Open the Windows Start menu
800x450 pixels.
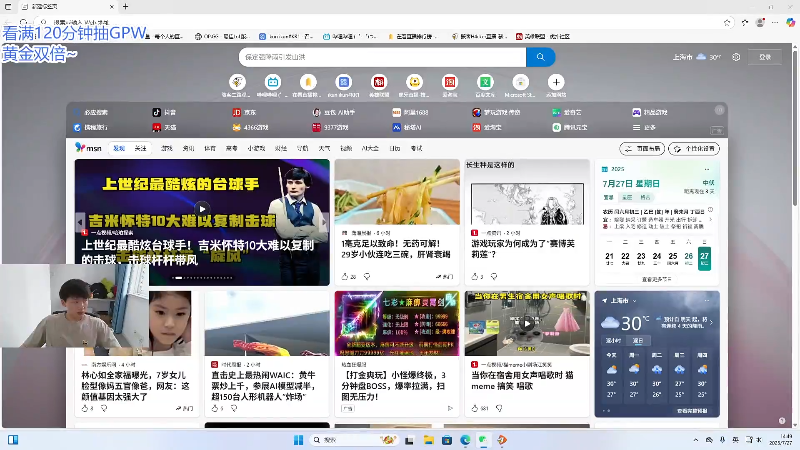point(298,440)
